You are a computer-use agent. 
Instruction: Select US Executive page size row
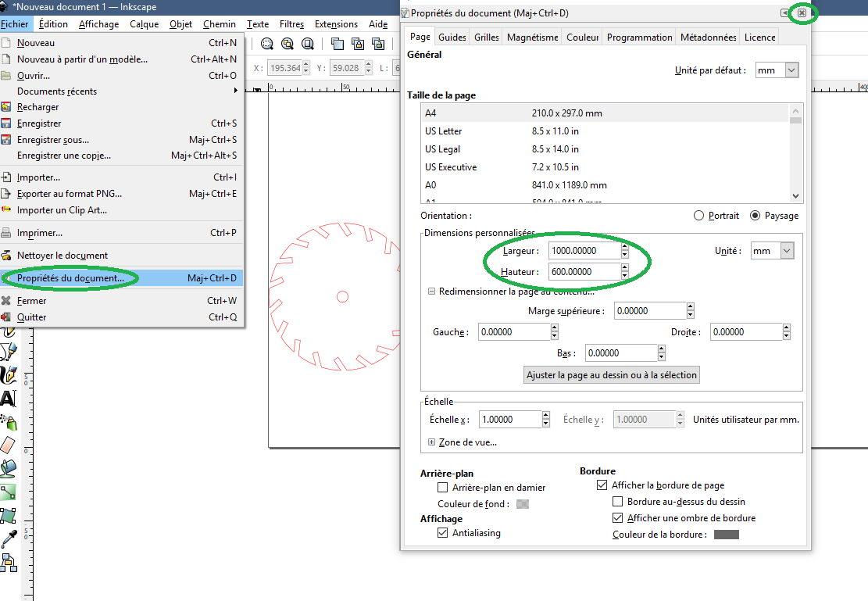pyautogui.click(x=605, y=167)
